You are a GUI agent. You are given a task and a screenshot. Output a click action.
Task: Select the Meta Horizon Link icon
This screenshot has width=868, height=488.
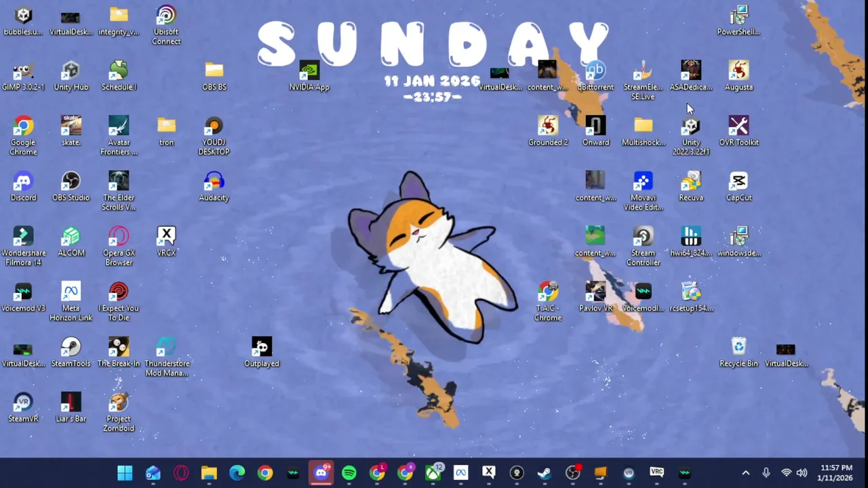click(x=71, y=302)
